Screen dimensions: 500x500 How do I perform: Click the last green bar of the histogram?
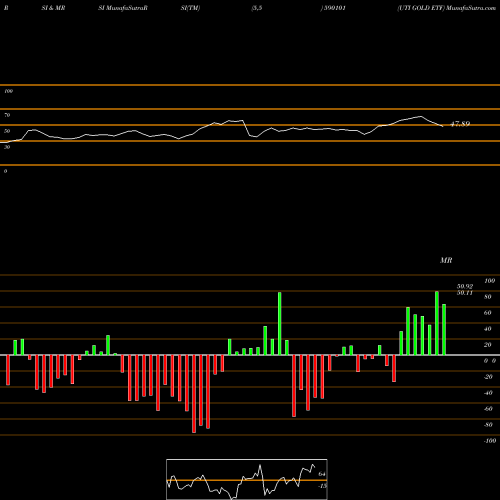[x=444, y=329]
